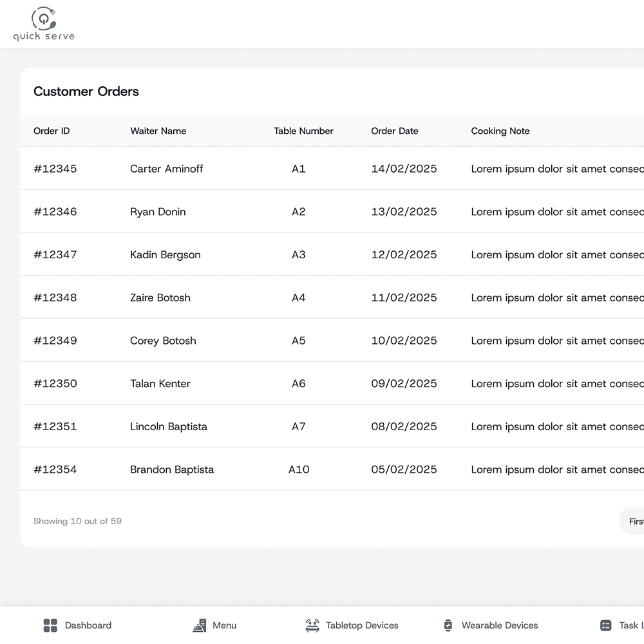Click the Dashboard grid icon
Image resolution: width=644 pixels, height=644 pixels.
coord(50,625)
